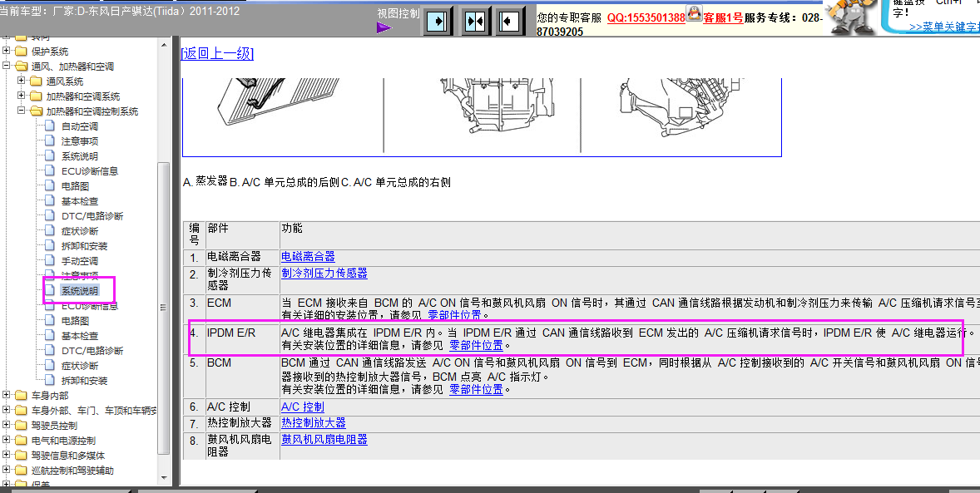Expand the 电气和电源控制 folder
The height and width of the screenshot is (493, 980).
[x=7, y=441]
